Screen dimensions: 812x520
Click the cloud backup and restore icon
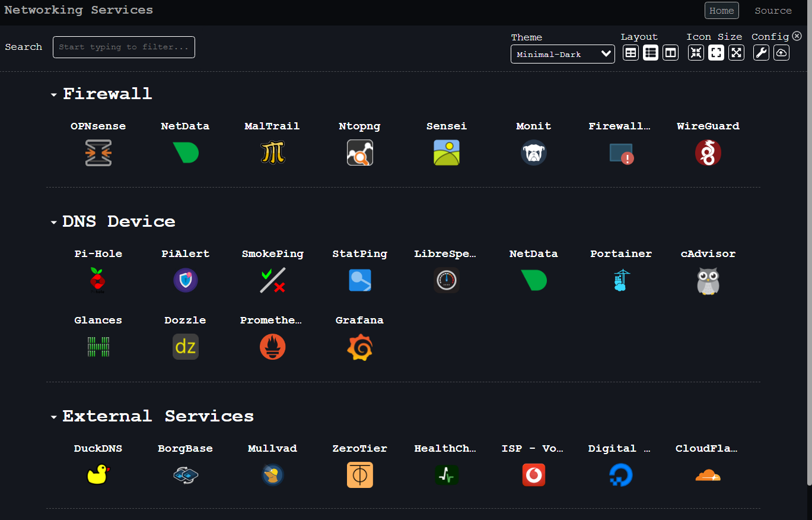coord(781,52)
